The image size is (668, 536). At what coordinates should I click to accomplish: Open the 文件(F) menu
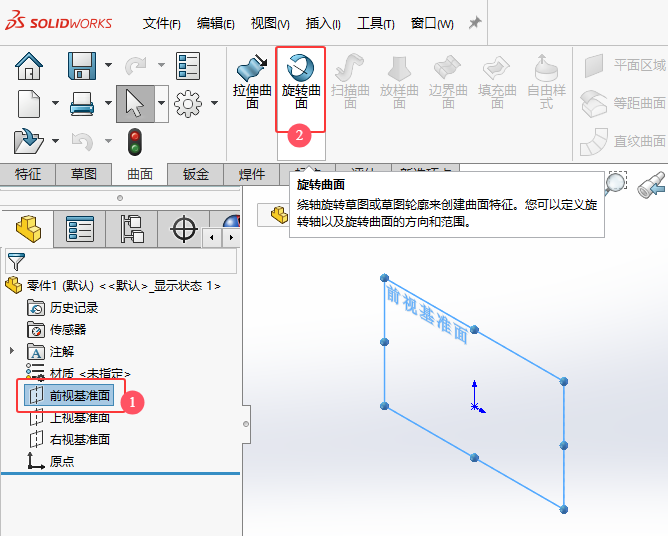click(x=161, y=23)
